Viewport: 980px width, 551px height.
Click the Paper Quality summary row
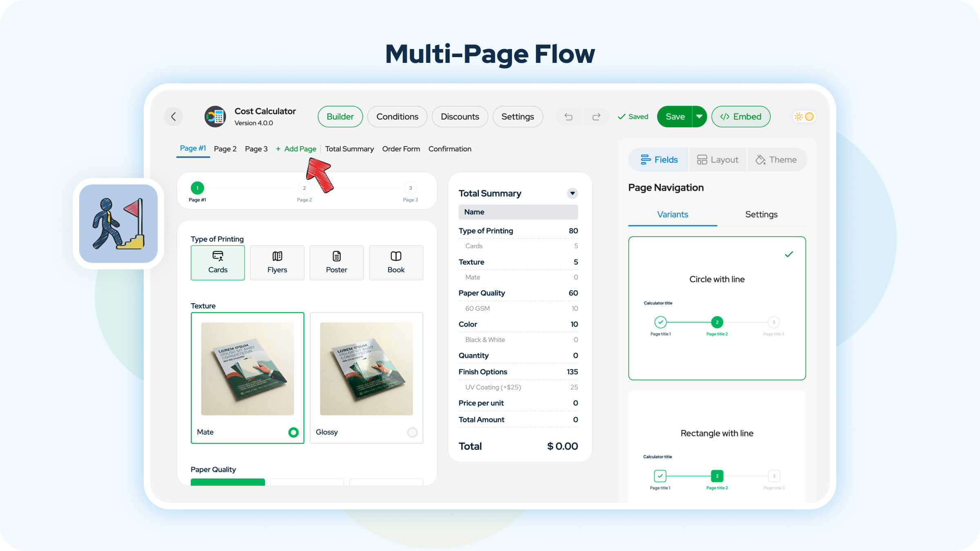[518, 293]
